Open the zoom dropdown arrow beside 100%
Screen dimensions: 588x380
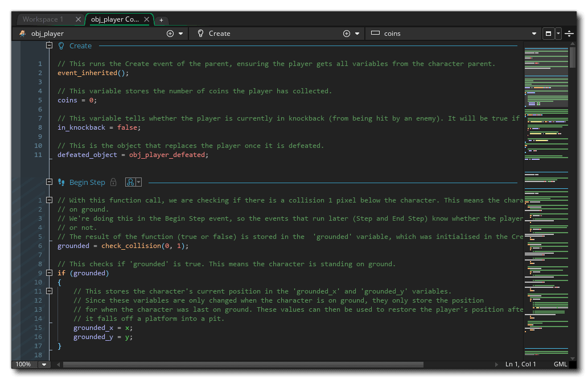click(44, 364)
